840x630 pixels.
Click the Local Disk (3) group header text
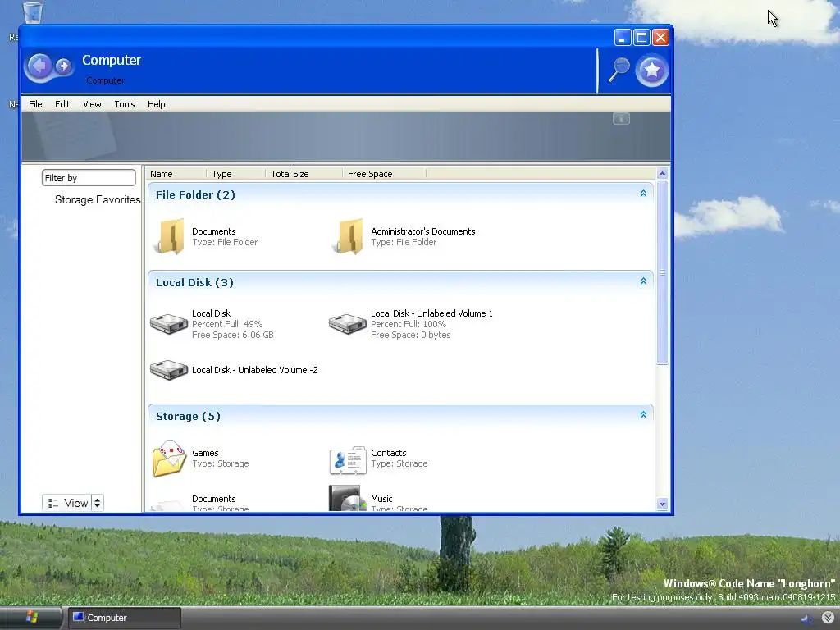pos(194,282)
